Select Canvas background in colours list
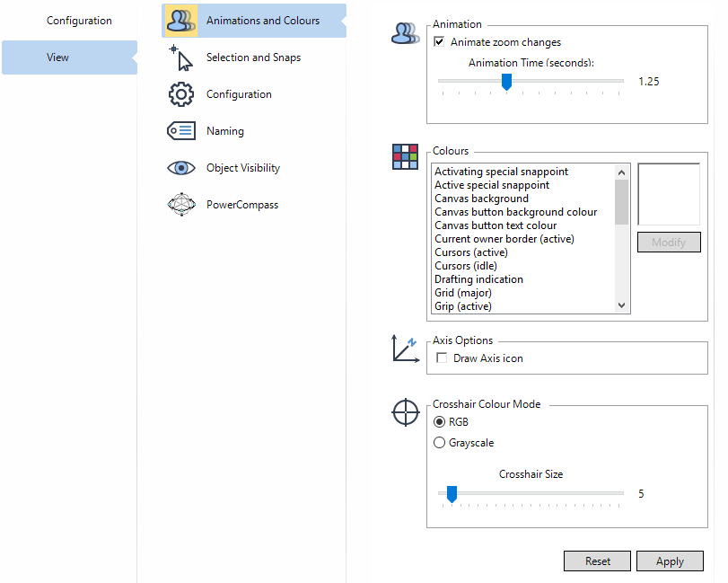The width and height of the screenshot is (728, 583). pyautogui.click(x=481, y=199)
